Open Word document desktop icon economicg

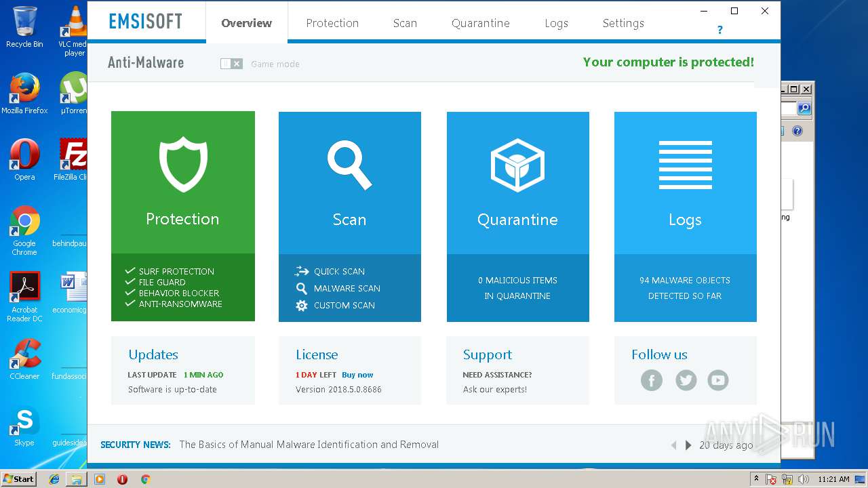coord(70,293)
